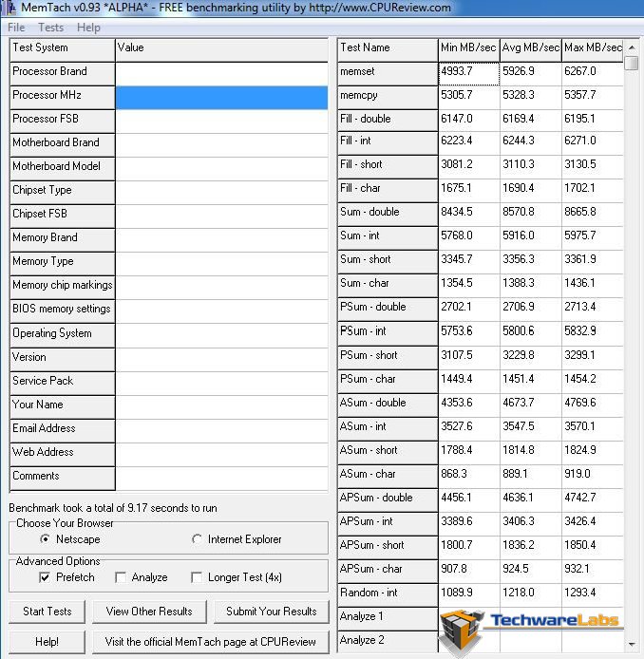The height and width of the screenshot is (659, 644).
Task: Click the results list scrollbar thumb
Action: coord(632,64)
